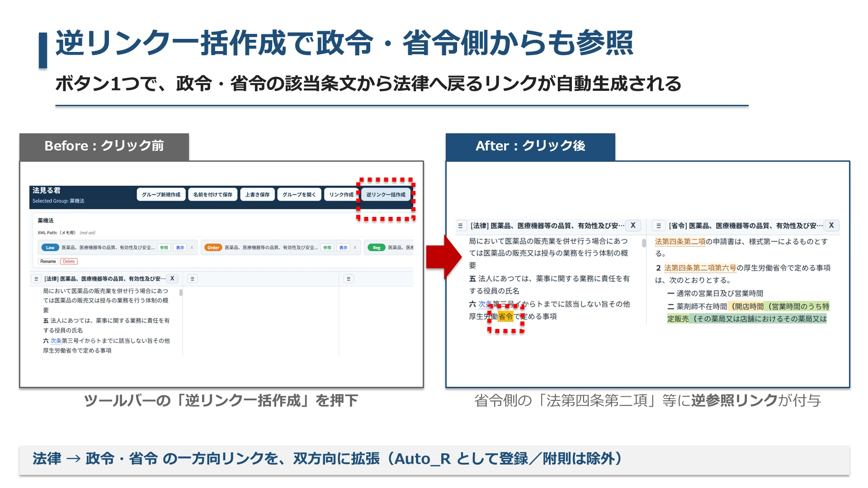The width and height of the screenshot is (868, 488).
Task: Open グループを開く selector
Action: pos(299,194)
